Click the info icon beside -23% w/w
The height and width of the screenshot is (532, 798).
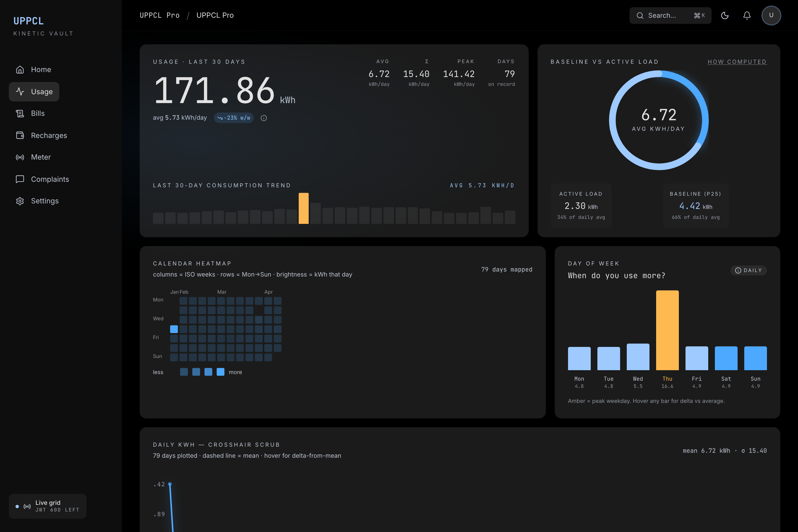(264, 118)
